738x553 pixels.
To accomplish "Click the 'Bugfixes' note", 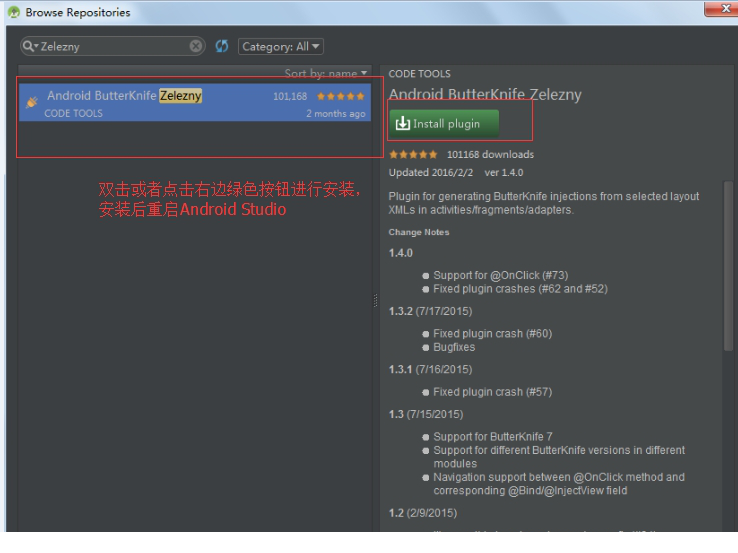I will click(x=454, y=347).
